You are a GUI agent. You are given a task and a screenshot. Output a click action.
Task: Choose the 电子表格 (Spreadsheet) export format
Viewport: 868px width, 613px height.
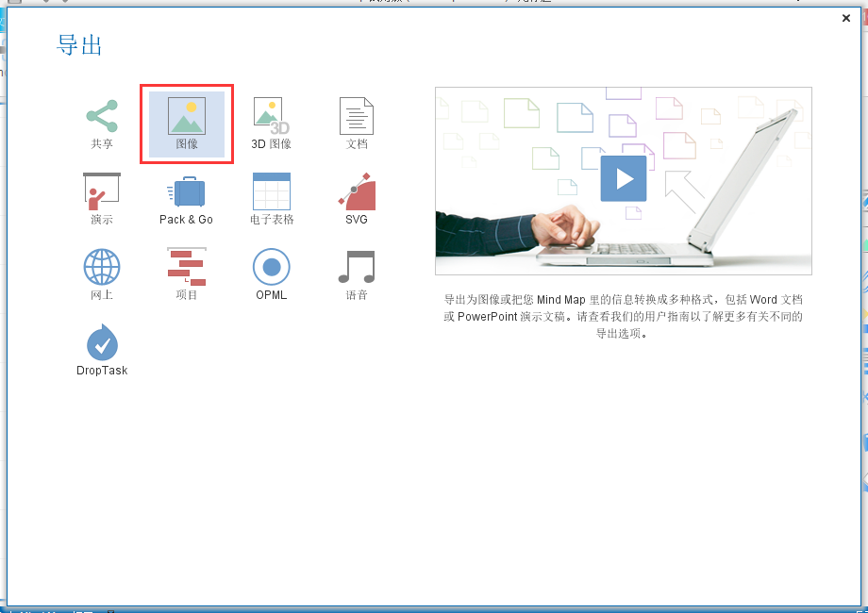coord(271,198)
